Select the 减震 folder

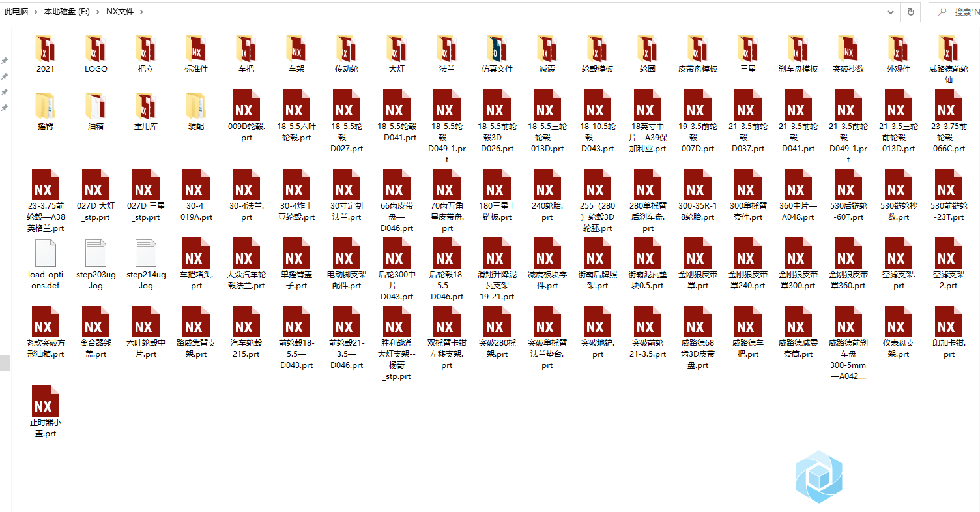pyautogui.click(x=547, y=54)
